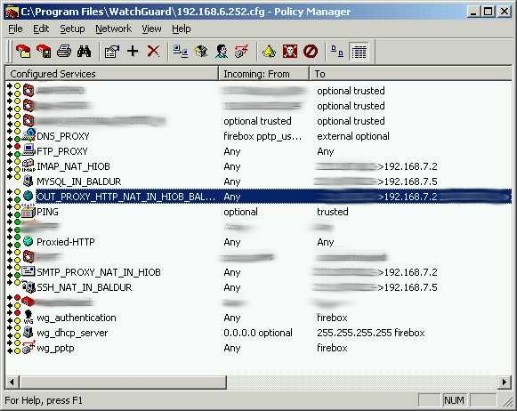Switch to large icons view

point(337,51)
